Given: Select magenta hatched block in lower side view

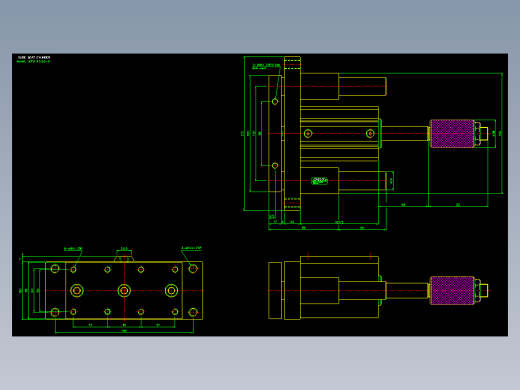Looking at the screenshot, I should coord(452,290).
